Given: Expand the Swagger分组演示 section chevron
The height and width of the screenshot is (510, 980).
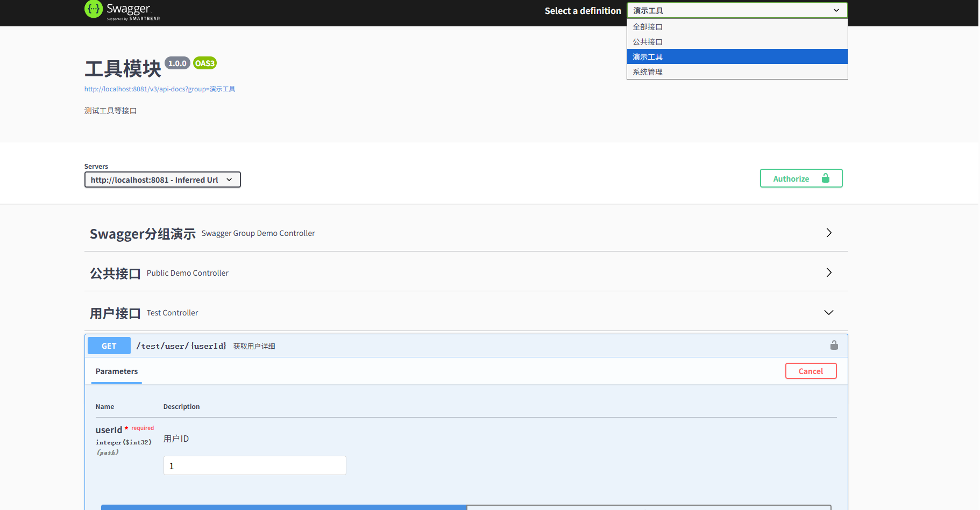Looking at the screenshot, I should [829, 233].
